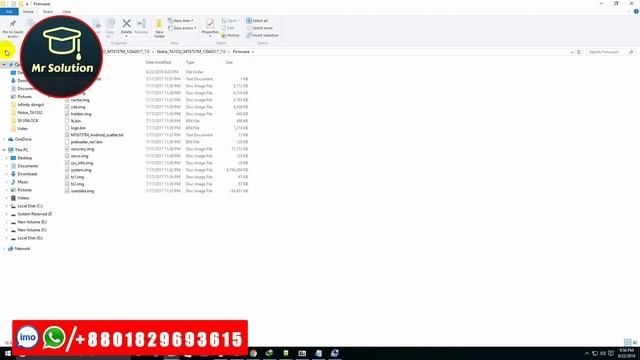Switch to the View ribbon tab

coord(67,12)
